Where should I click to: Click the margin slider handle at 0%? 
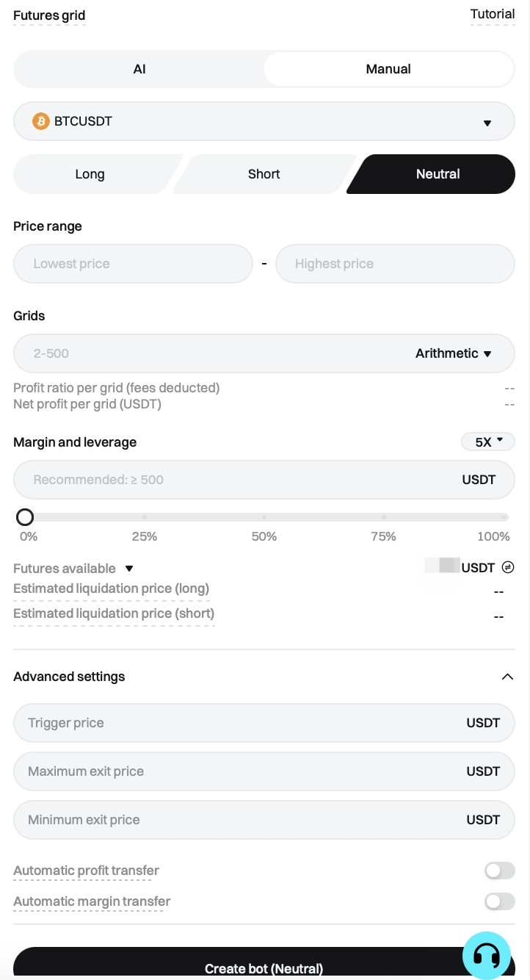coord(25,517)
